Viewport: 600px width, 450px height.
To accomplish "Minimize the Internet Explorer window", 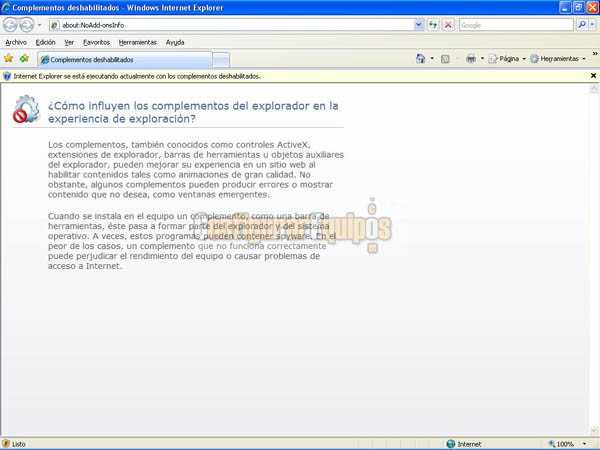I will [x=565, y=7].
